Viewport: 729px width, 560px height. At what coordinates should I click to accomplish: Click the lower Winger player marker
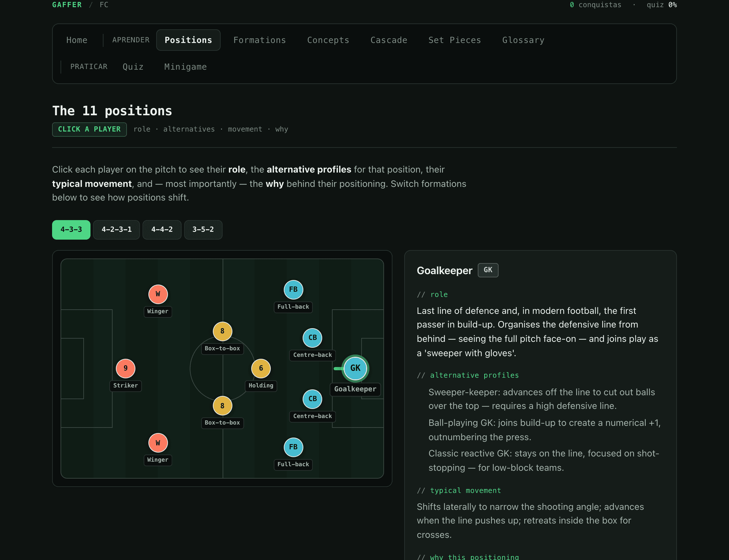[x=158, y=443]
